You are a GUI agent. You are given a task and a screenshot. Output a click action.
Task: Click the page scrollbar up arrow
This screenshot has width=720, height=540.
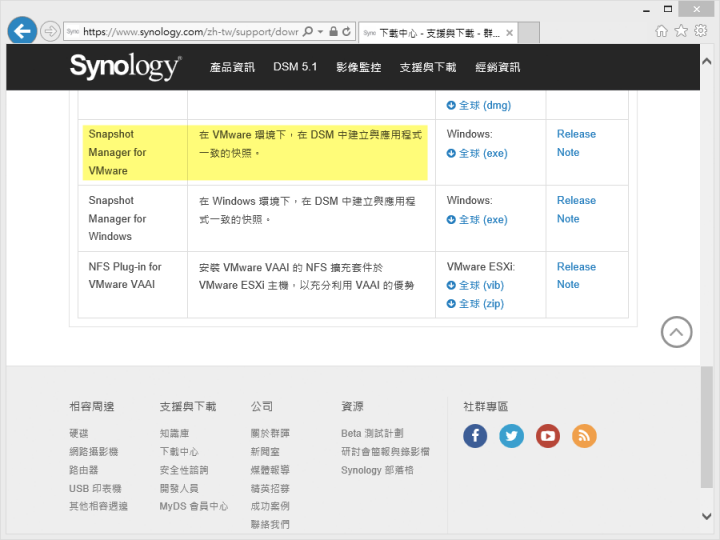click(x=707, y=62)
